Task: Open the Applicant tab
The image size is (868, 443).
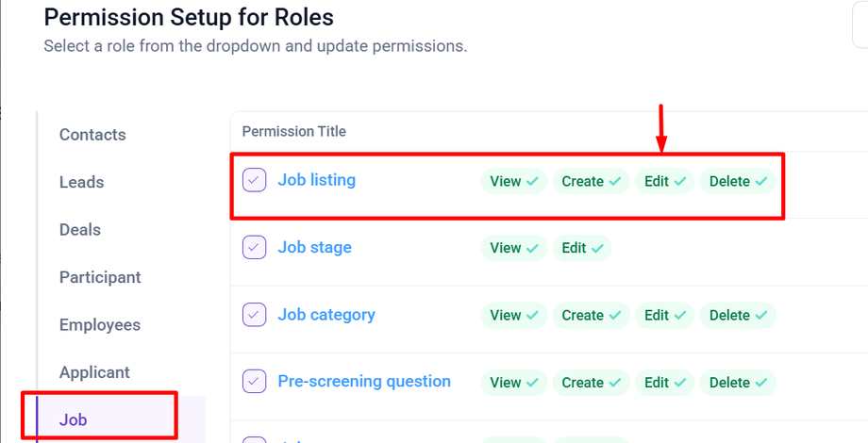Action: [x=94, y=372]
